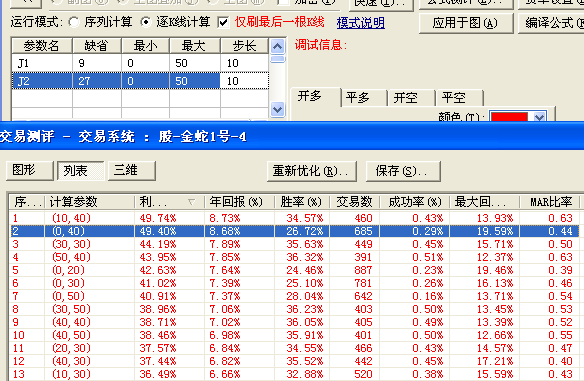The height and width of the screenshot is (381, 584).
Task: Switch to the 平多 tab
Action: click(364, 98)
